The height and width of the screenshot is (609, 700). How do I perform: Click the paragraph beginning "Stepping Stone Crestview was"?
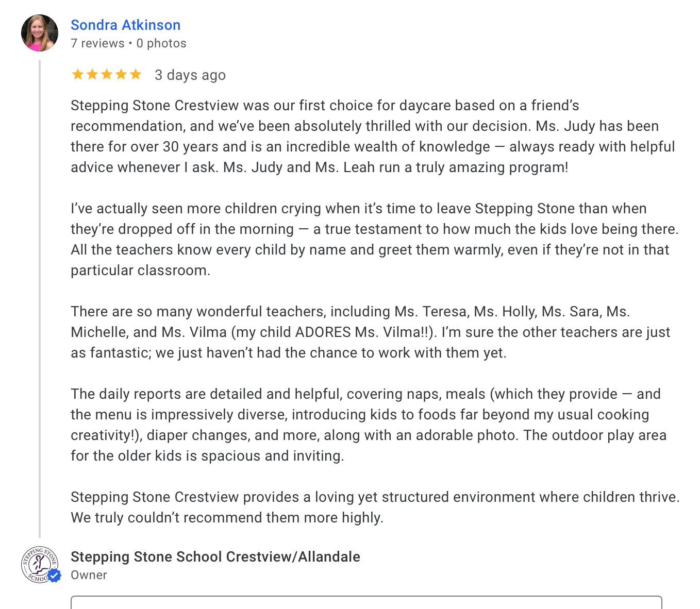pyautogui.click(x=372, y=136)
